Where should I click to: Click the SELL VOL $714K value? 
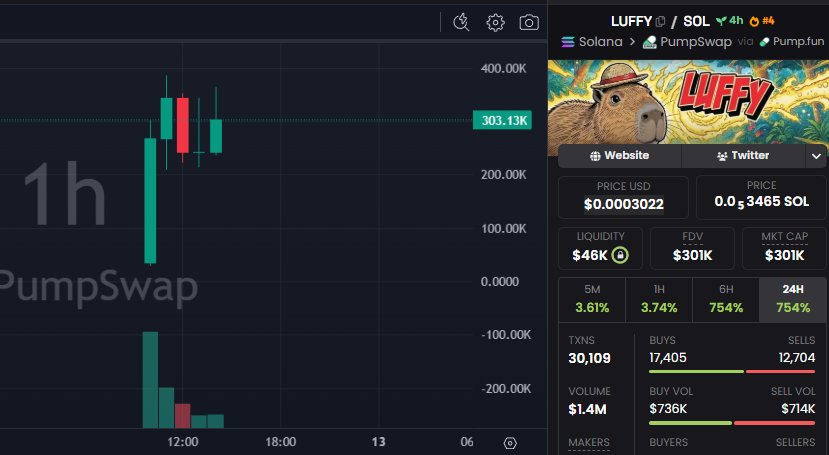(798, 408)
